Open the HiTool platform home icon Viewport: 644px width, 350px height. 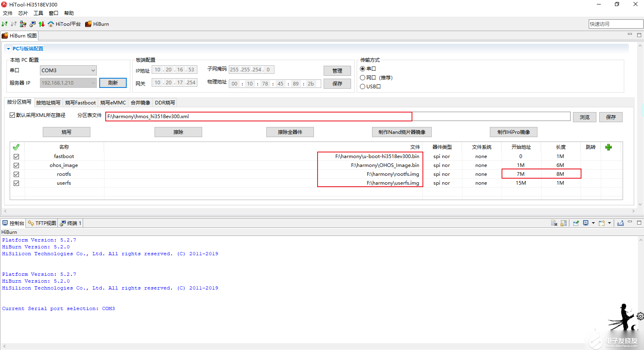pyautogui.click(x=51, y=24)
